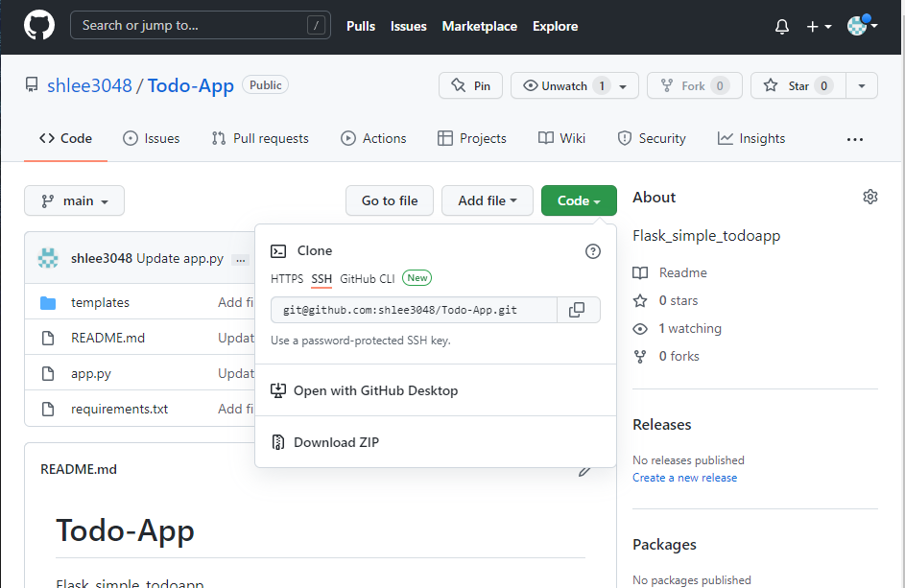Click the app.py file icon
905x588 pixels.
click(48, 373)
